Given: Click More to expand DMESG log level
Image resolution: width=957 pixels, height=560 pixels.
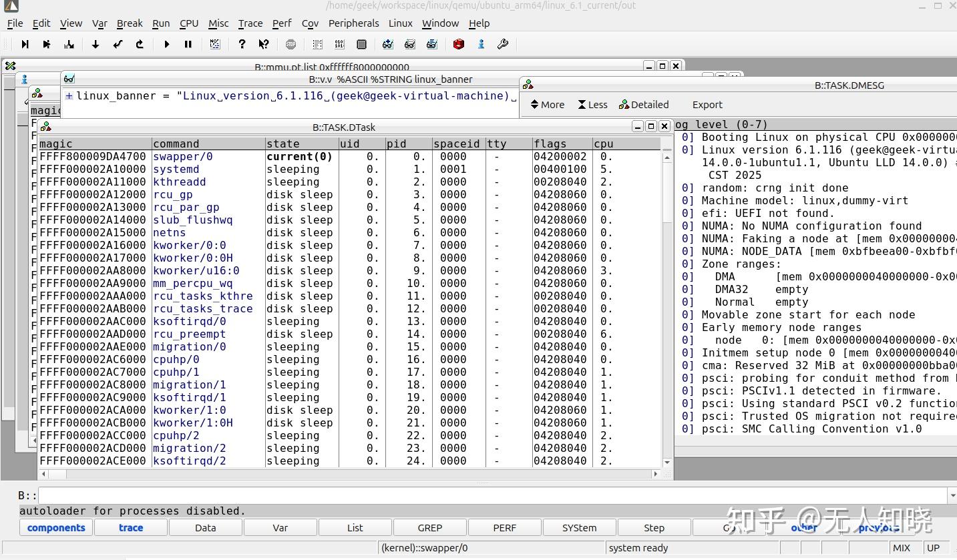Looking at the screenshot, I should click(x=547, y=105).
